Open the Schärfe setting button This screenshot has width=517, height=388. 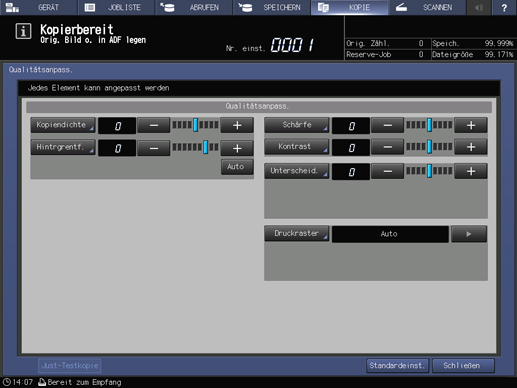(297, 125)
